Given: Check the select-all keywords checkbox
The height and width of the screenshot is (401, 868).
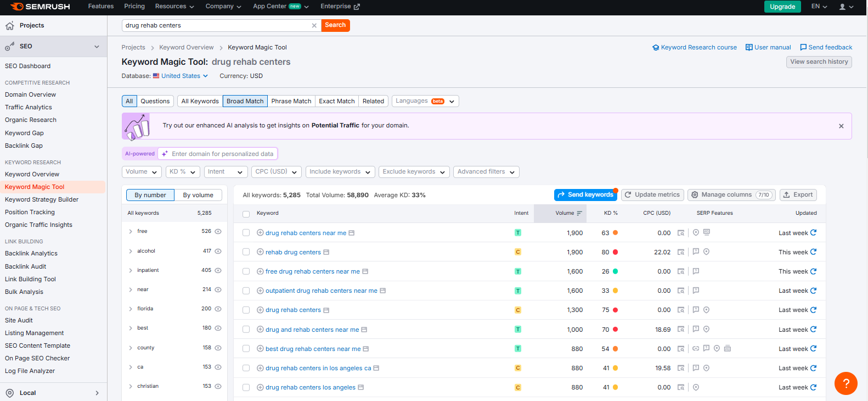Looking at the screenshot, I should point(246,214).
